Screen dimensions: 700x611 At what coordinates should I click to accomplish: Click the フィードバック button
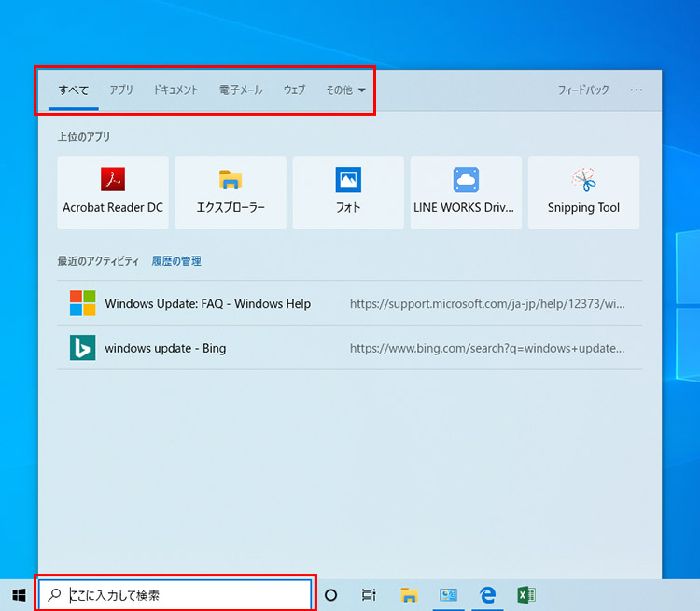click(583, 90)
